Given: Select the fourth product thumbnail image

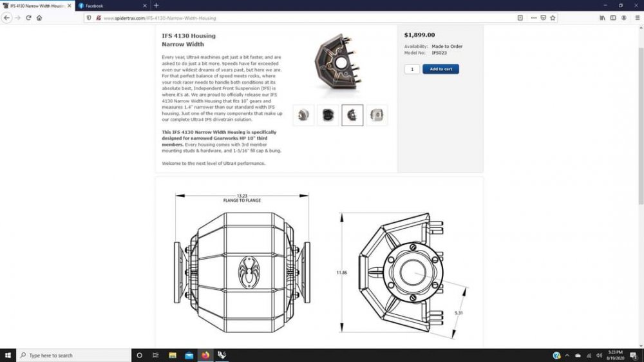Looking at the screenshot, I should tap(377, 115).
